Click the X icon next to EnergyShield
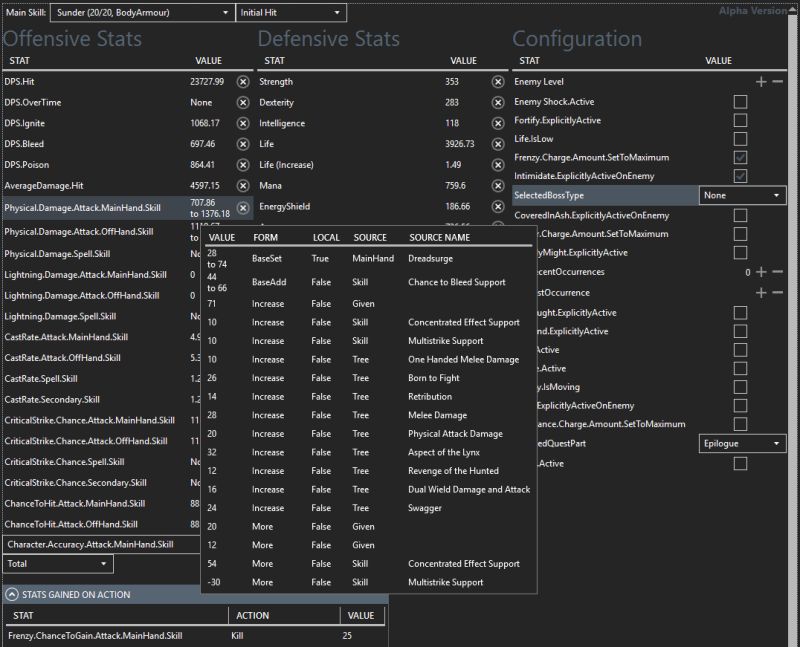800x647 pixels. point(498,206)
